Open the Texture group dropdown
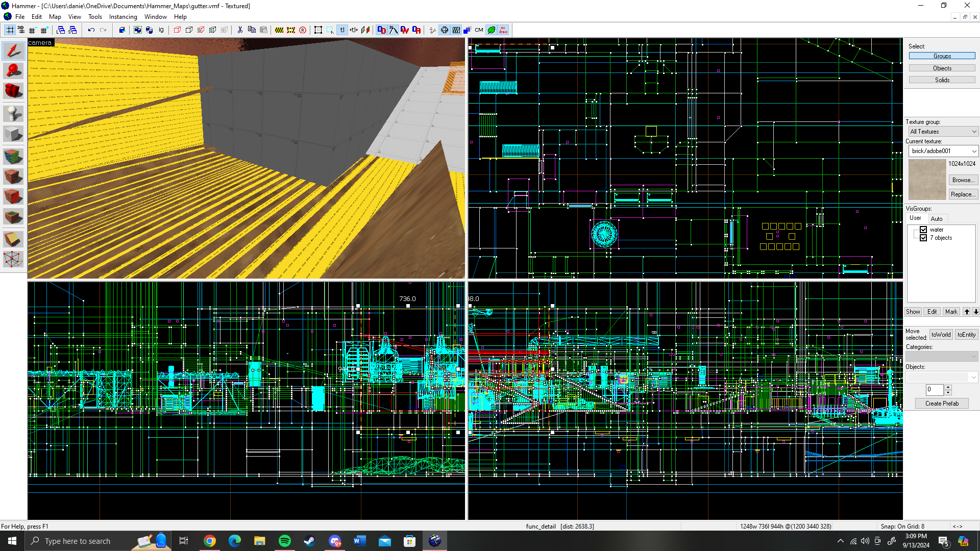980x551 pixels. point(943,132)
